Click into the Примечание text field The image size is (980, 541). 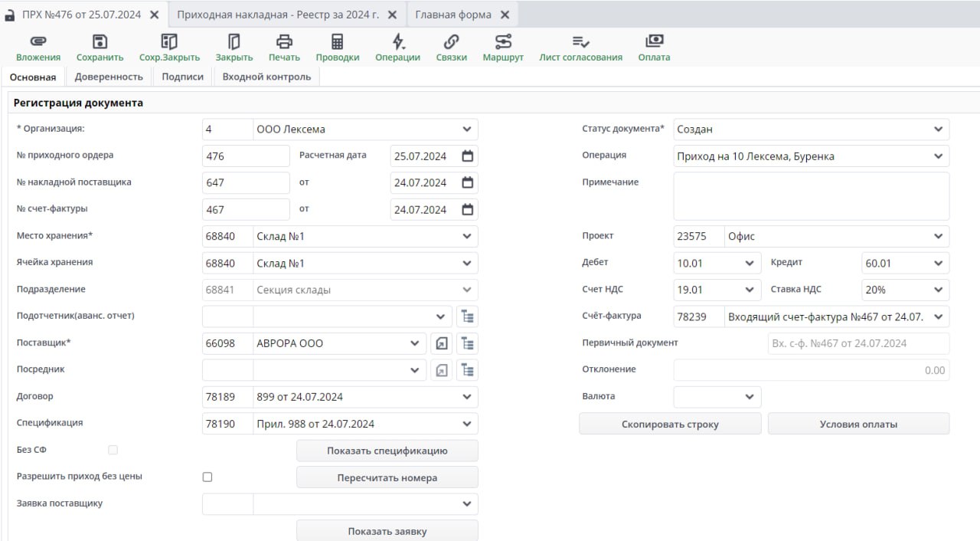(811, 196)
